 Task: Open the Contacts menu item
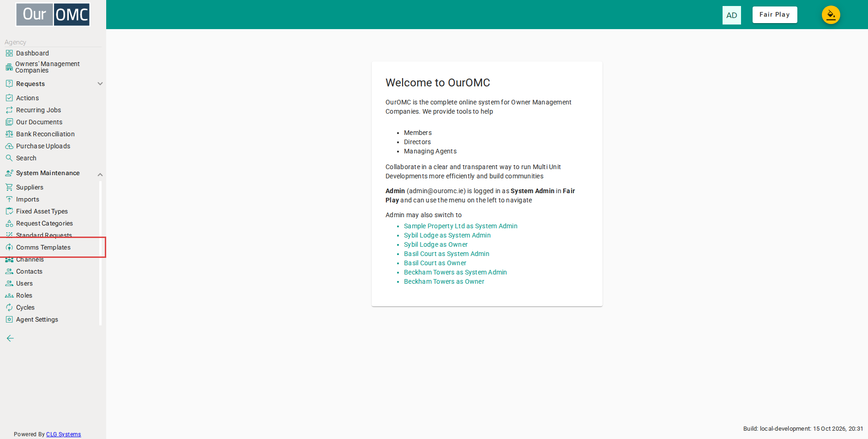coord(29,271)
